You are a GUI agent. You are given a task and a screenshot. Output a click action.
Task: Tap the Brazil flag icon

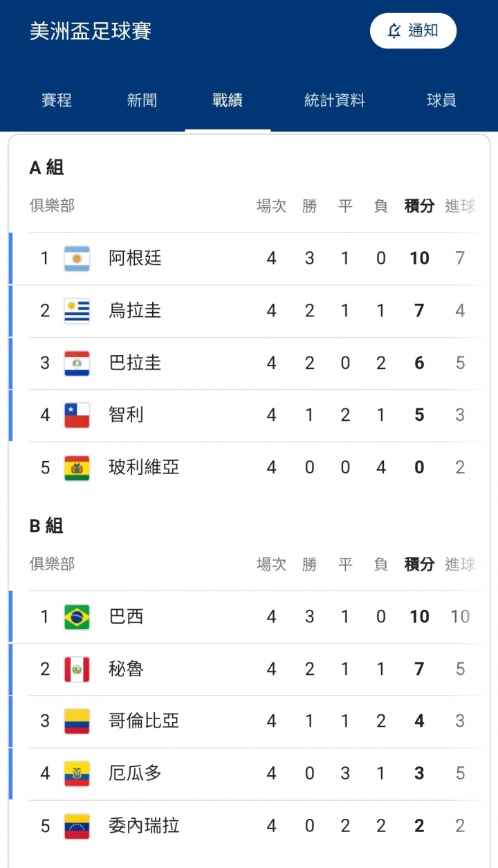pos(77,617)
